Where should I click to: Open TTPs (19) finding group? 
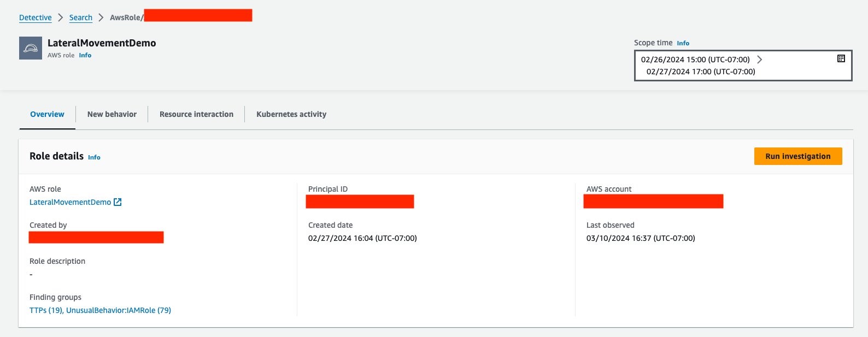46,310
